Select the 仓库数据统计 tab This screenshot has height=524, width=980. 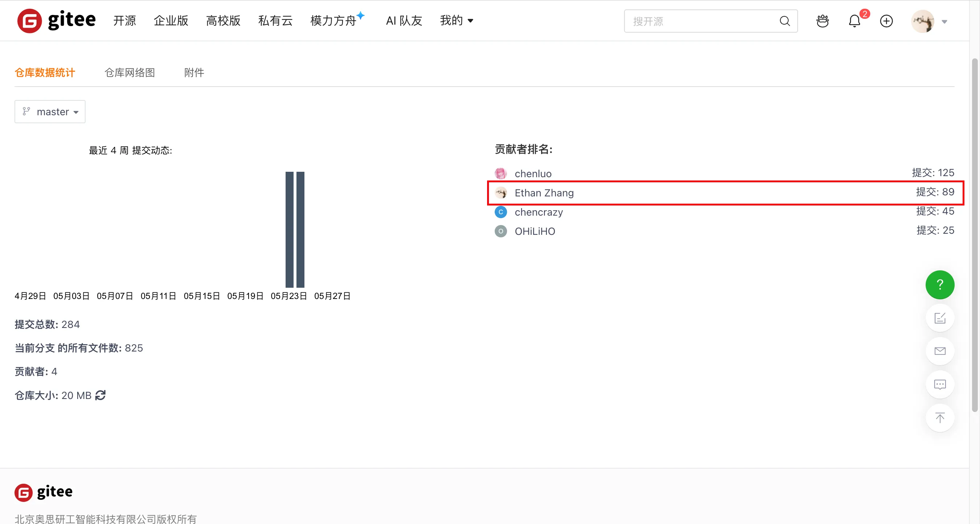click(45, 72)
